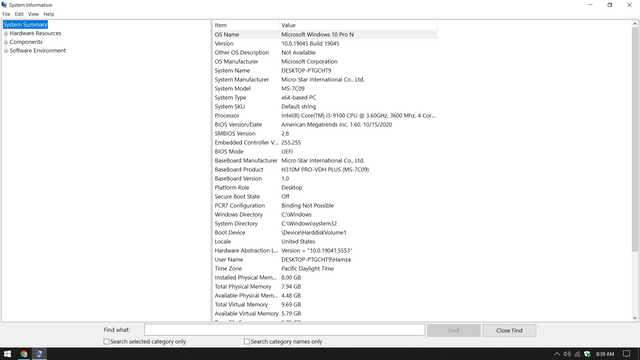Select Available Virtual Memory row
The image size is (640, 360).
325,313
